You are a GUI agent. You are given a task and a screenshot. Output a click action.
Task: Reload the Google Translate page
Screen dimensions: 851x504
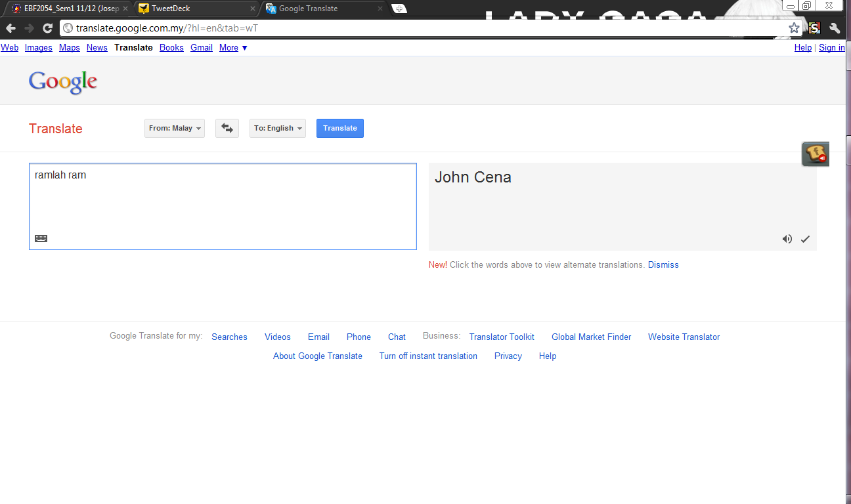click(47, 28)
